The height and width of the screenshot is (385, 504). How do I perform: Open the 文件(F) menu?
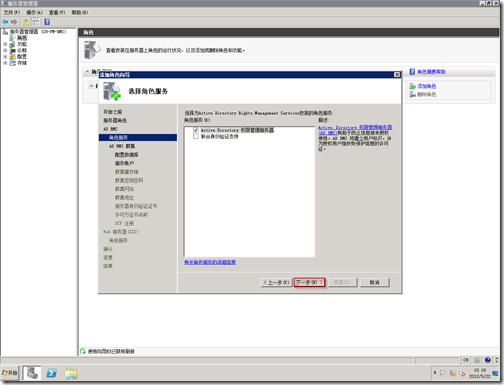12,12
